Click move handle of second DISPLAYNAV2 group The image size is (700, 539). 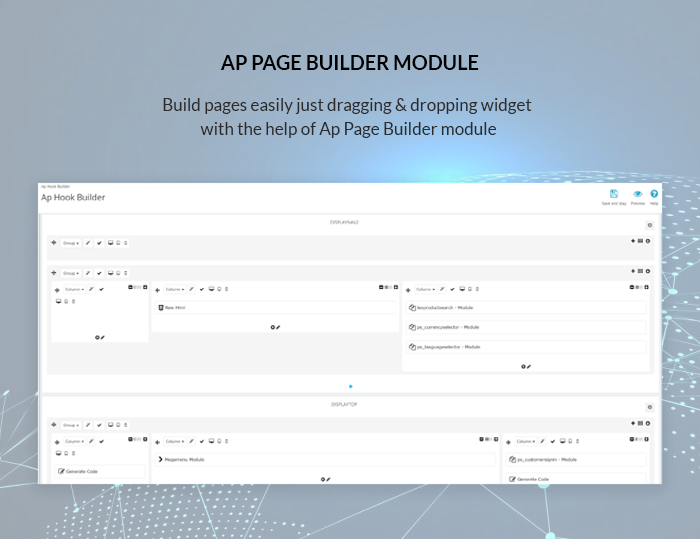[54, 272]
